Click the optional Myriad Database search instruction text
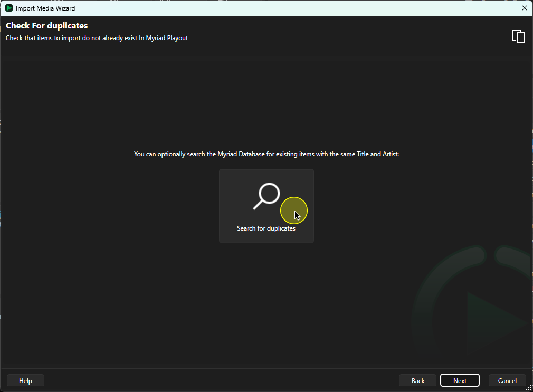533x392 pixels. click(x=266, y=154)
